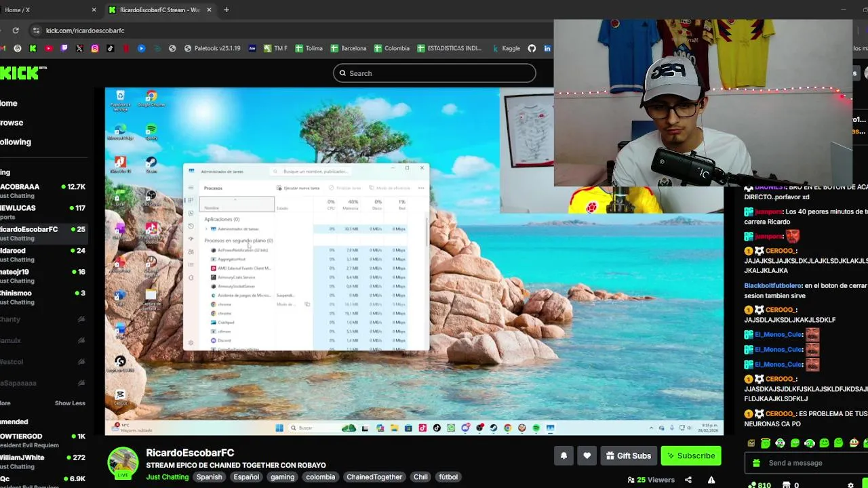Open the site information icon in the address bar
Image resolution: width=868 pixels, height=488 pixels.
coord(36,30)
